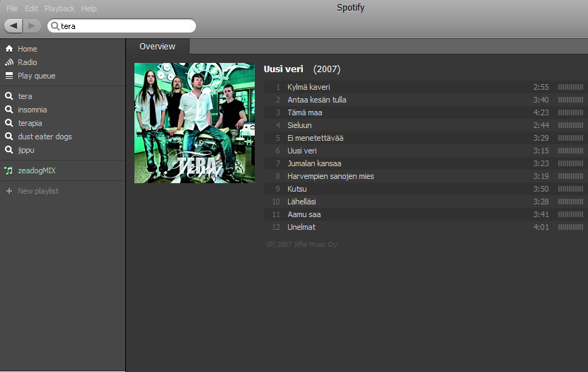Select the Overview tab
This screenshot has height=372, width=588.
(158, 47)
